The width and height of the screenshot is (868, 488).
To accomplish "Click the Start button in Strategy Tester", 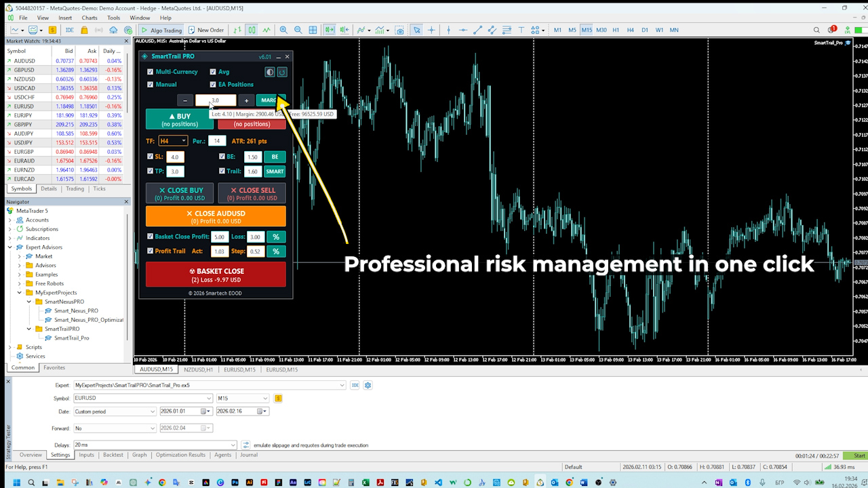I will [859, 455].
